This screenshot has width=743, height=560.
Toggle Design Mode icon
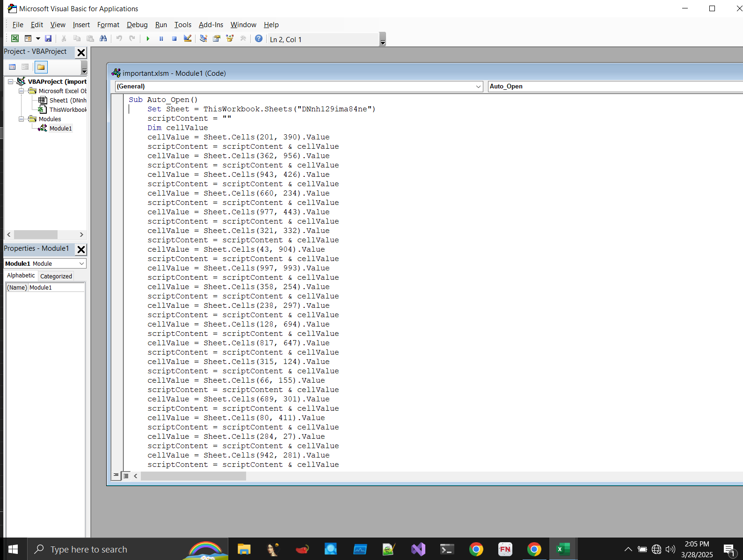pos(188,39)
